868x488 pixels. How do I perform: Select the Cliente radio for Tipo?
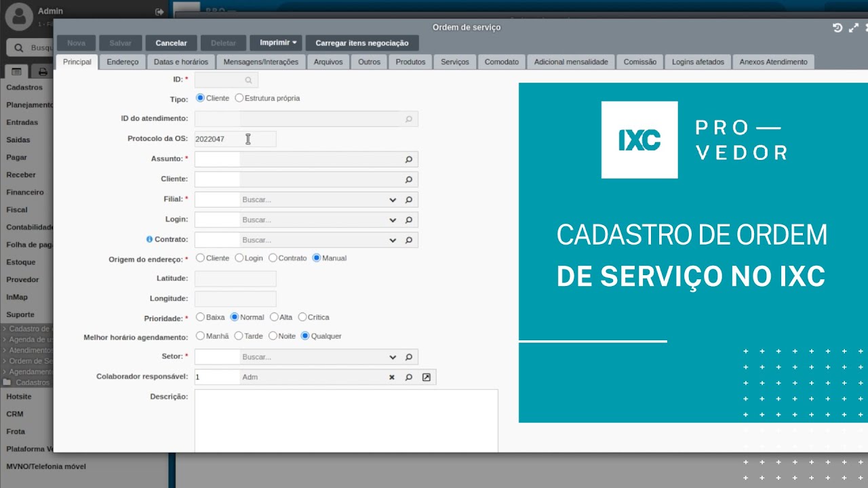pos(200,98)
